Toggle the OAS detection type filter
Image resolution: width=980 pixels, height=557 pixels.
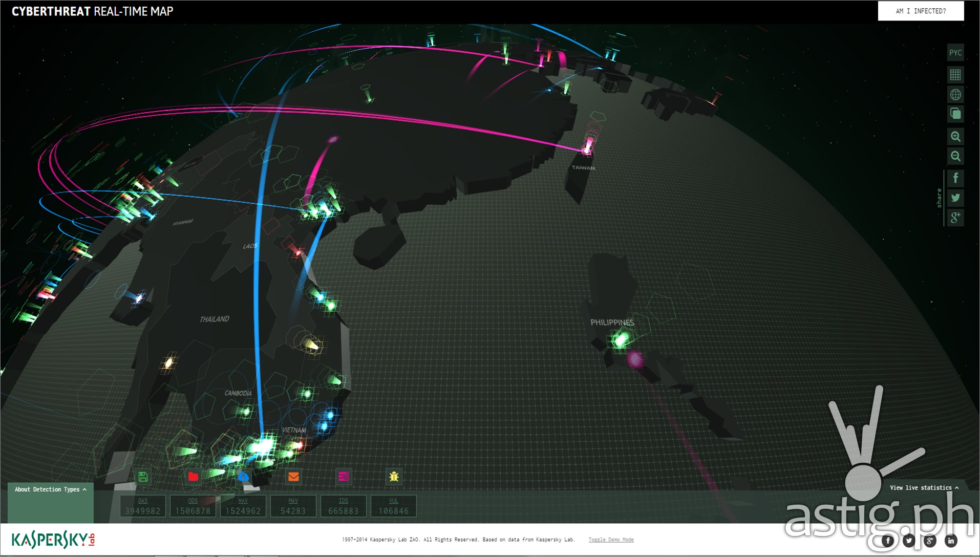[x=144, y=506]
